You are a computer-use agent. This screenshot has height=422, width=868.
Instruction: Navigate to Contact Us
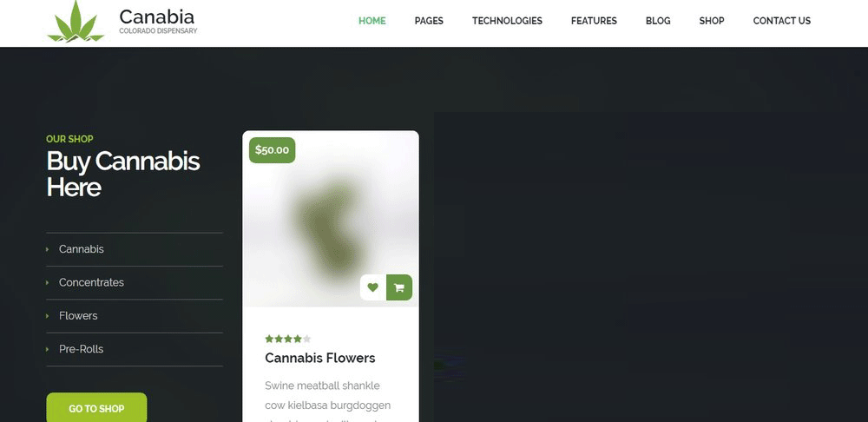click(782, 21)
